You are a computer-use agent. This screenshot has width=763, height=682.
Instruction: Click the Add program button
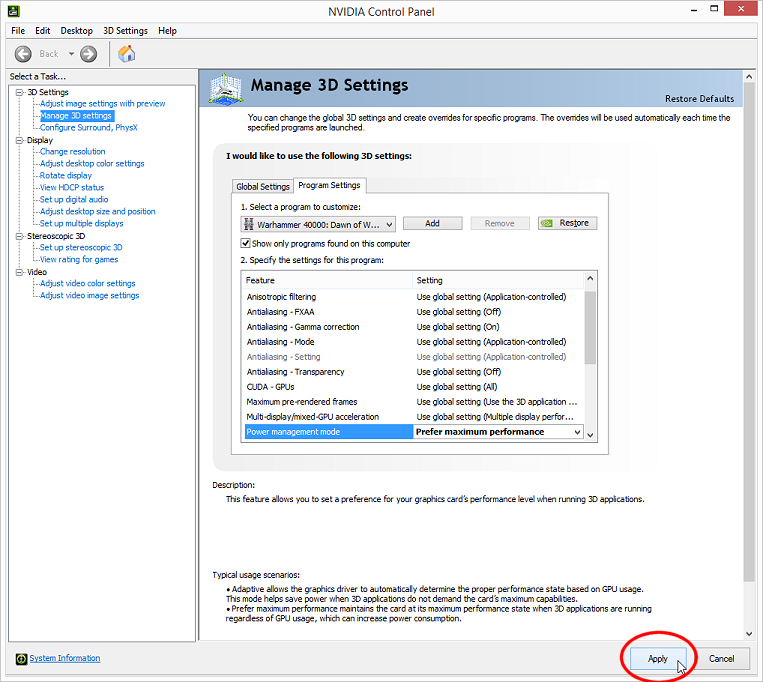coord(433,223)
